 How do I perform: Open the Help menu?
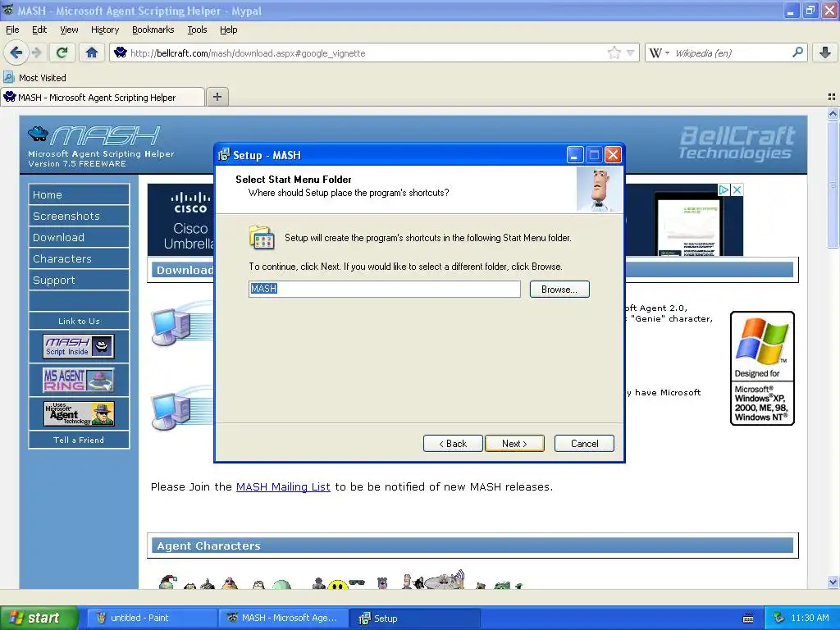click(228, 30)
